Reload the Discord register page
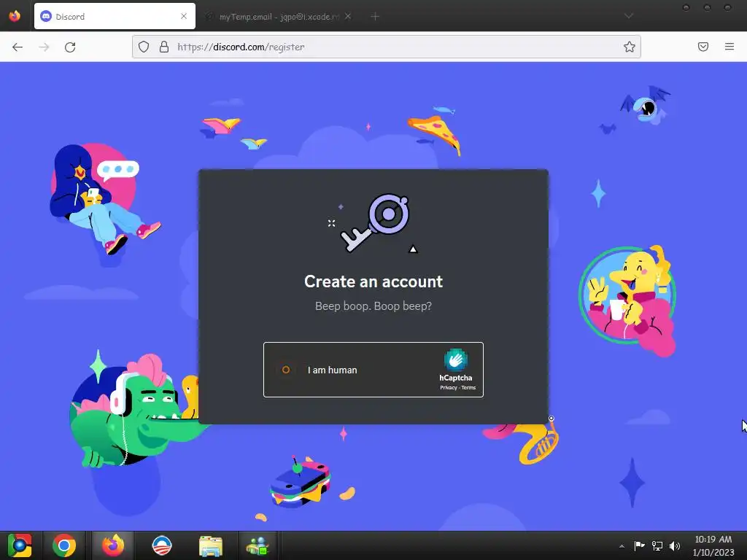 tap(70, 47)
